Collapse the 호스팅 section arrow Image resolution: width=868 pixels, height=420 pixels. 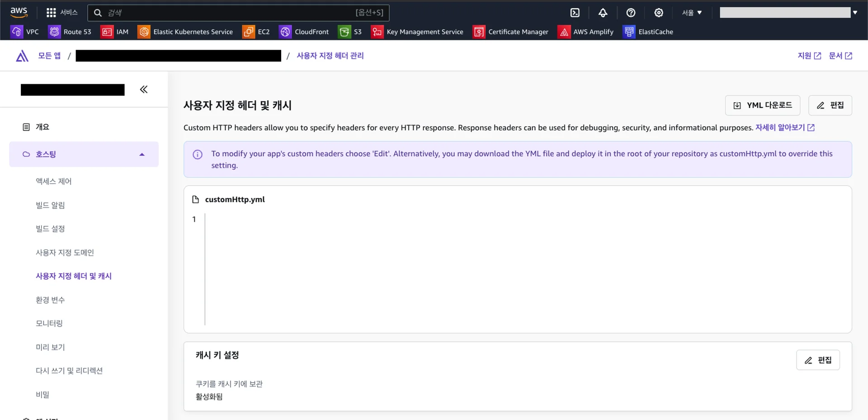[x=142, y=154]
